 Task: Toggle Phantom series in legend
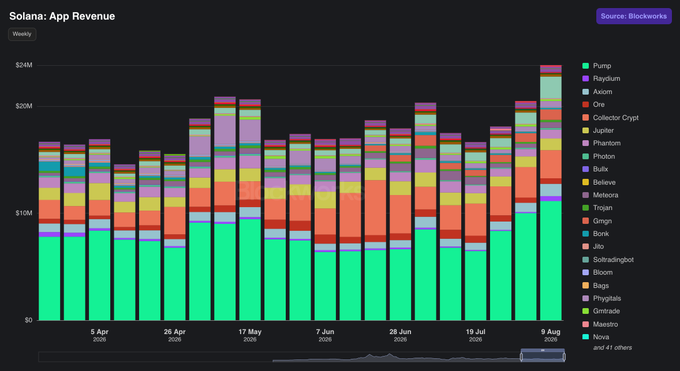pyautogui.click(x=602, y=143)
